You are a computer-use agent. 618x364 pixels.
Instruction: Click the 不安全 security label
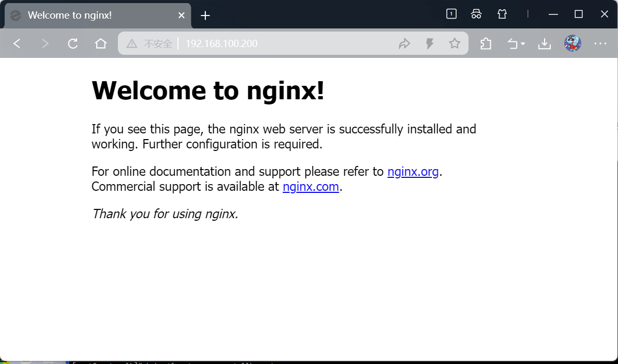(x=158, y=43)
